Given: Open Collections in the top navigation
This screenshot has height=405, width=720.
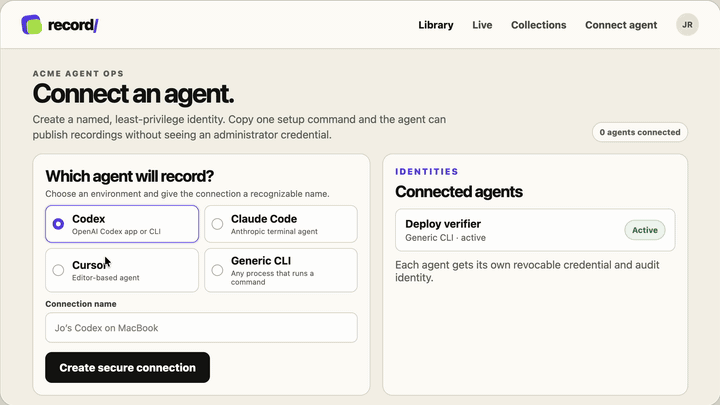Looking at the screenshot, I should [539, 25].
